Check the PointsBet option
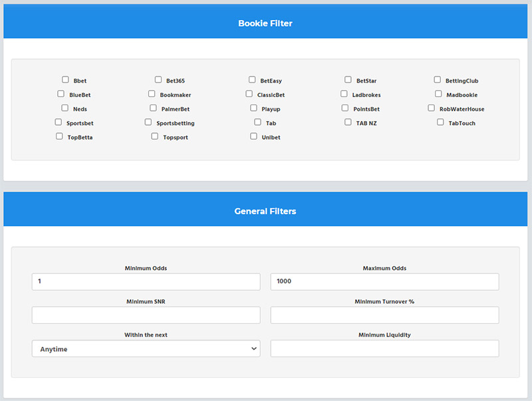The height and width of the screenshot is (401, 532). click(x=344, y=108)
